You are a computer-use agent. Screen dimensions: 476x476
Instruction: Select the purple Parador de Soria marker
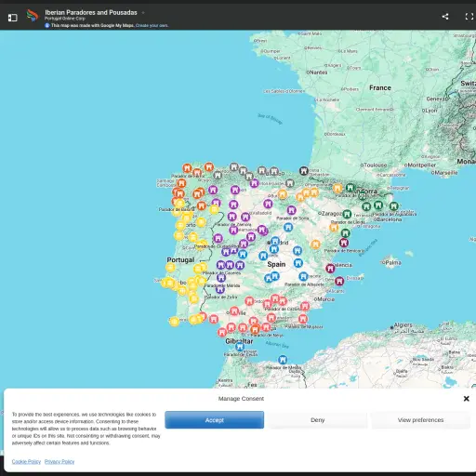(291, 210)
